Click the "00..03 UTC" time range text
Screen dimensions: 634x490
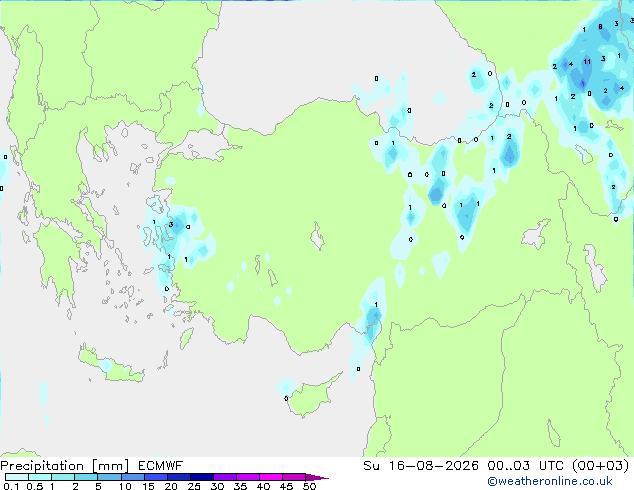click(x=525, y=466)
